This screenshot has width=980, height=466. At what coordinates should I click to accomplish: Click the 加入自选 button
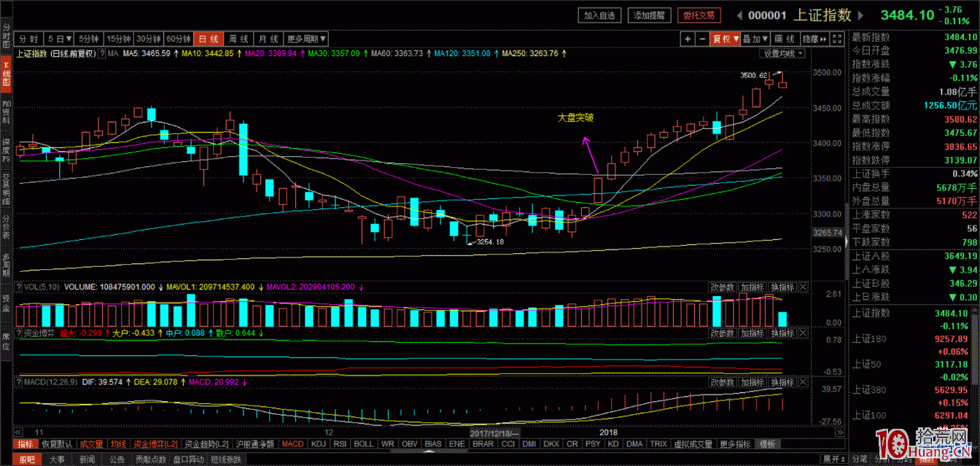[x=600, y=15]
